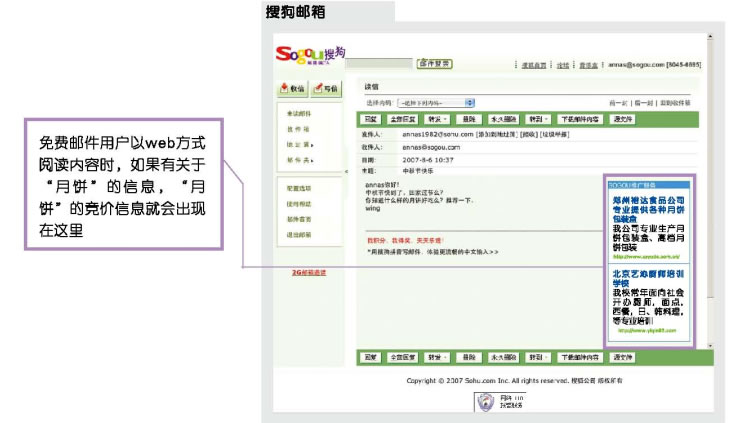
Task: Click 下载邮件内容 in the bottom toolbar
Action: (580, 357)
